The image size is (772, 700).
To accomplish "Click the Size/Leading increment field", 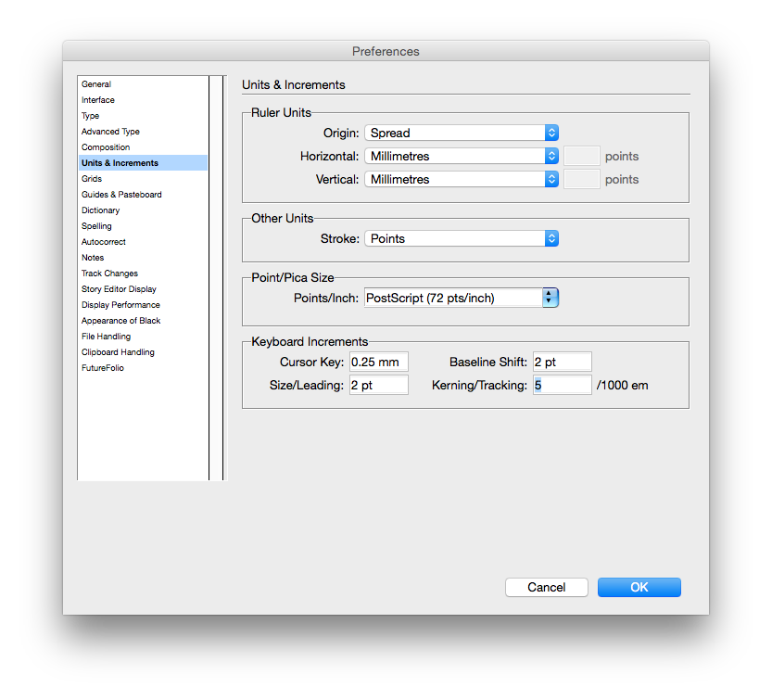I will [x=379, y=385].
